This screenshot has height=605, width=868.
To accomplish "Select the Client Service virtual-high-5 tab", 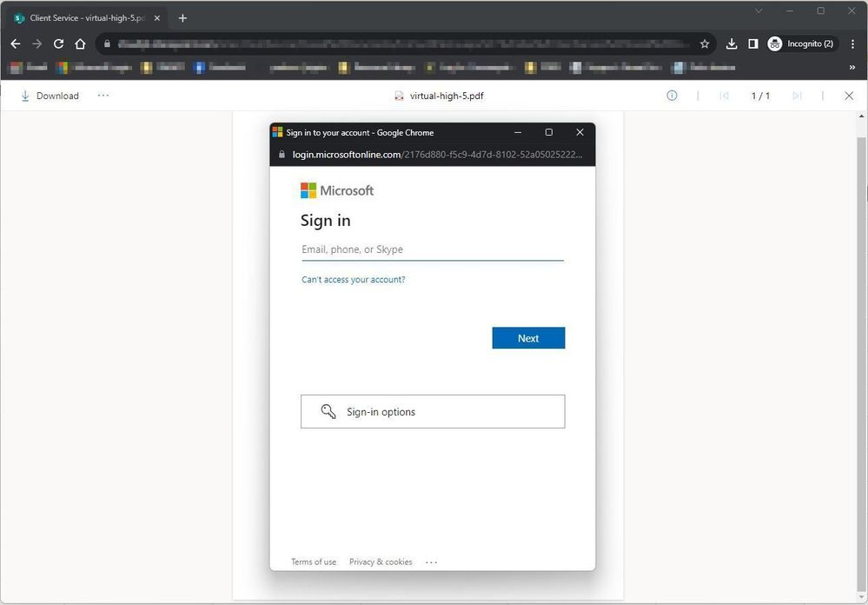I will click(88, 18).
